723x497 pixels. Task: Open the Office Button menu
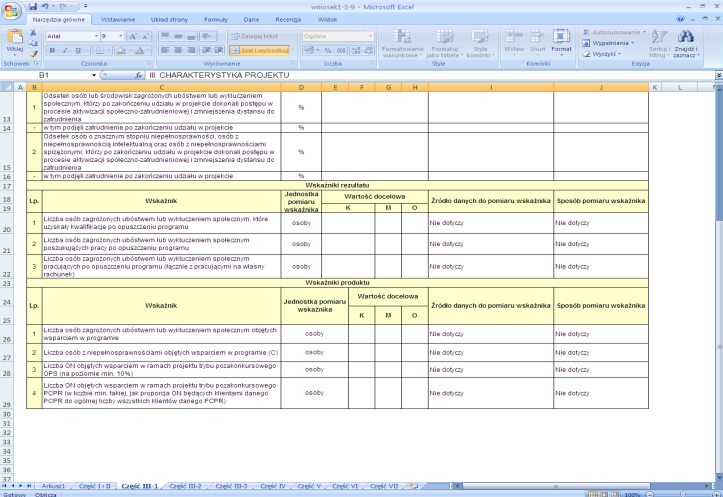10,11
